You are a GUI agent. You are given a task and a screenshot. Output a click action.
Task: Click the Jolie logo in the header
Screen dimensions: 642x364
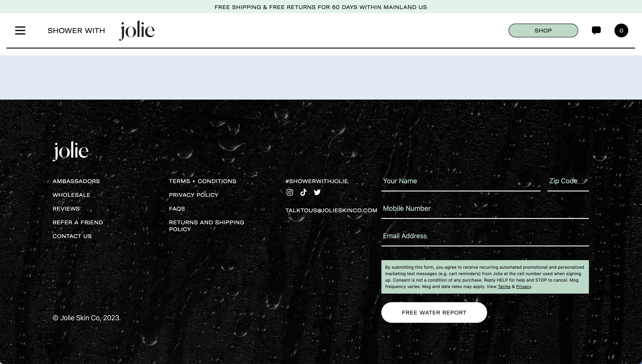pyautogui.click(x=137, y=30)
